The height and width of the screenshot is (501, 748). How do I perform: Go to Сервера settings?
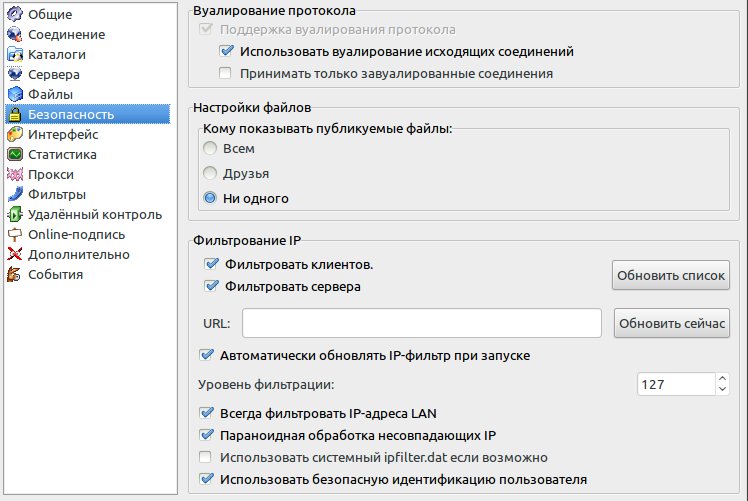coord(88,74)
